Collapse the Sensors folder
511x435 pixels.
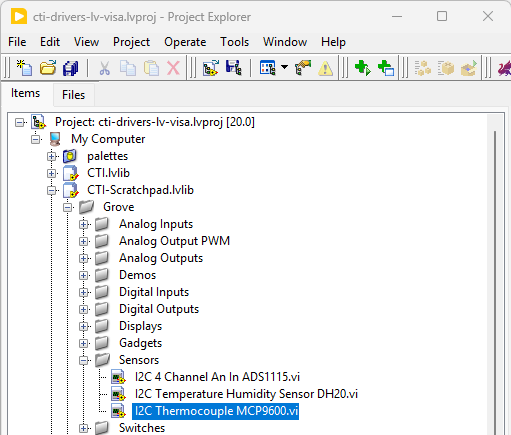[84, 360]
